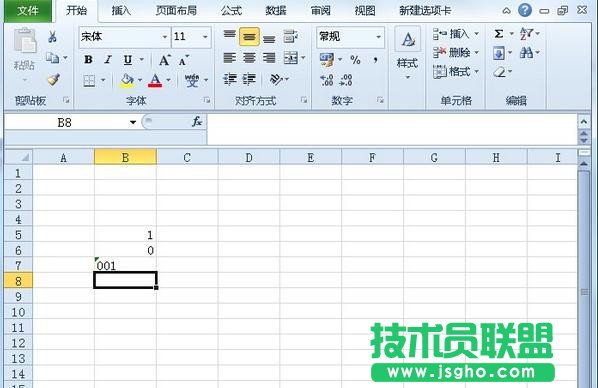Open cell Styles gallery
The image size is (598, 388).
coord(408,53)
